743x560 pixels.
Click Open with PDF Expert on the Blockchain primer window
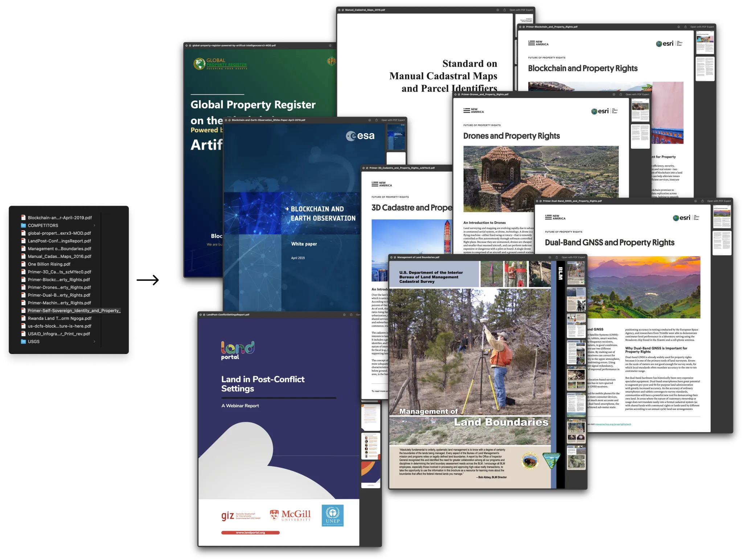(x=703, y=27)
